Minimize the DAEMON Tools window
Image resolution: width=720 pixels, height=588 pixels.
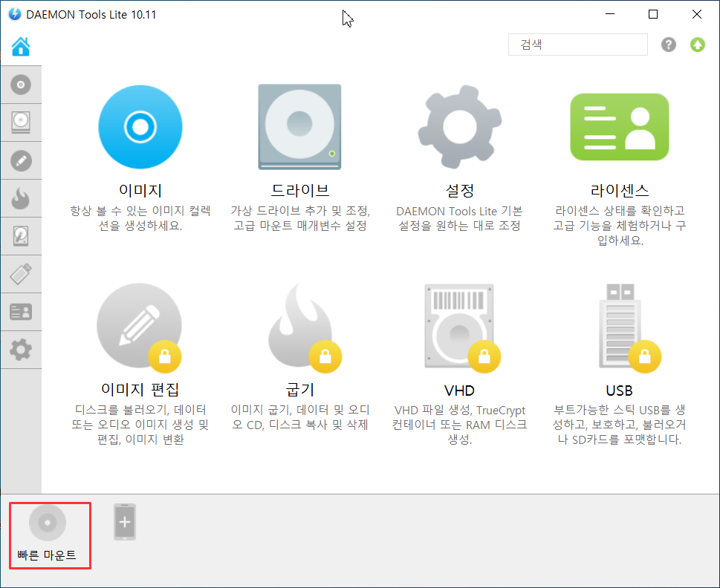[x=610, y=14]
